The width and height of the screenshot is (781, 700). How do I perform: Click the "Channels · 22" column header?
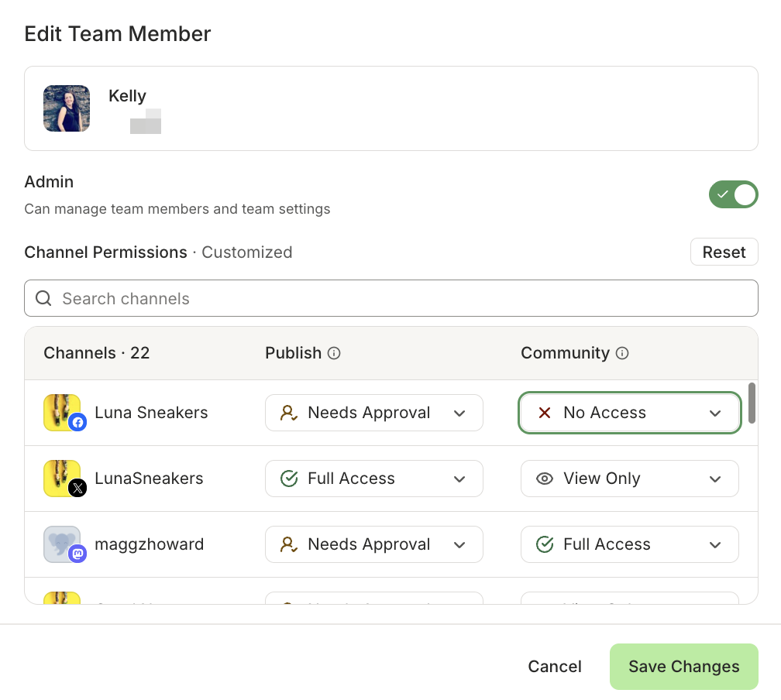tap(97, 353)
